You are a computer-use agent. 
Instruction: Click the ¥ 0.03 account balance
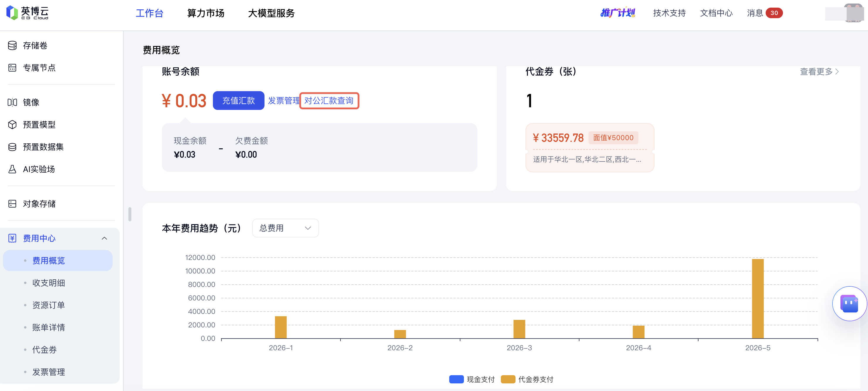(x=184, y=101)
